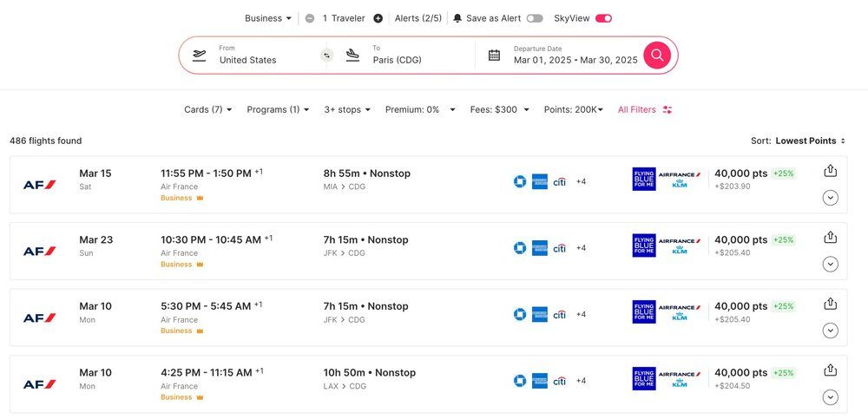Turn off the SkyView toggle
868x419 pixels.
(x=603, y=18)
